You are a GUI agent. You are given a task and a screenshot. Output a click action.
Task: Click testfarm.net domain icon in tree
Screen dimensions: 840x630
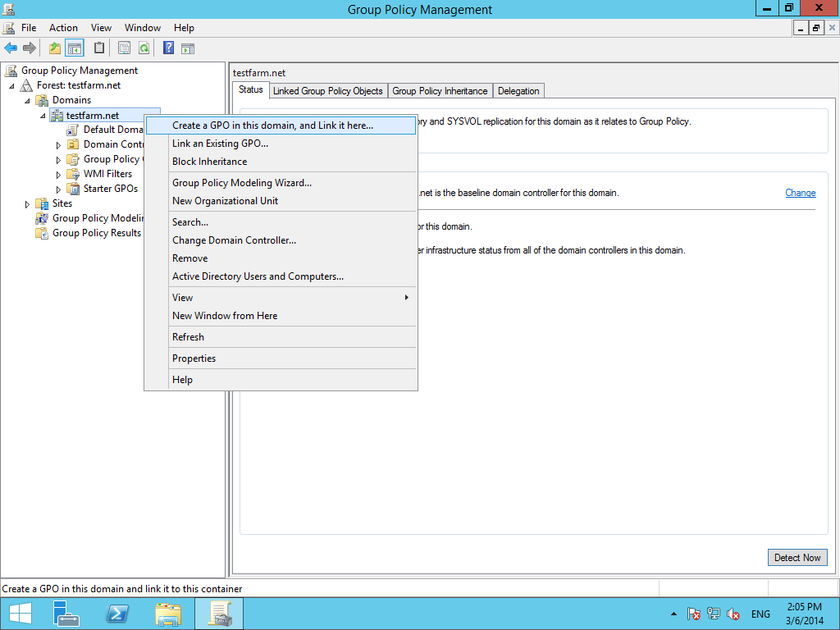click(57, 115)
